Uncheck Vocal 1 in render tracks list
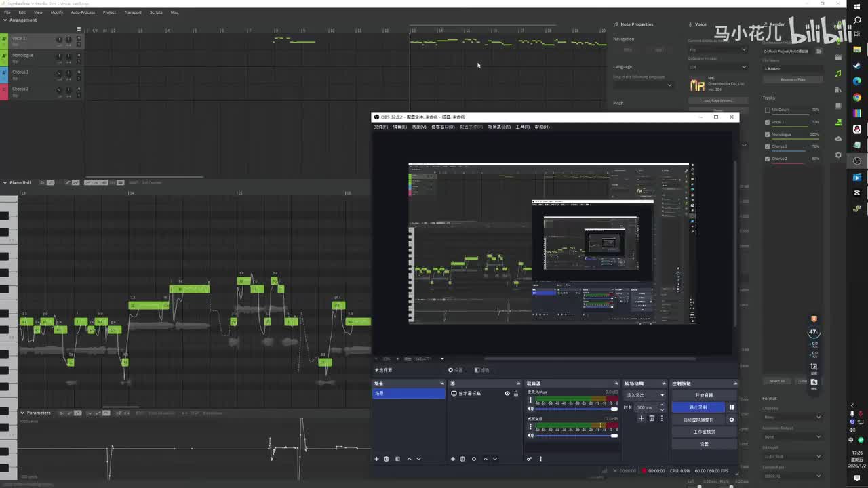 767,122
